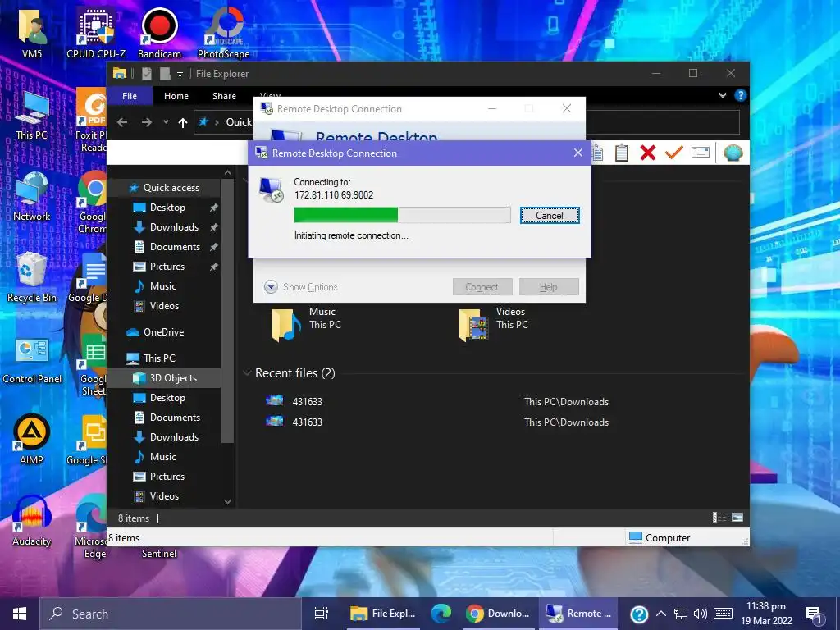Expand the File Explorer ribbon chevron
This screenshot has height=630, width=840.
[723, 95]
